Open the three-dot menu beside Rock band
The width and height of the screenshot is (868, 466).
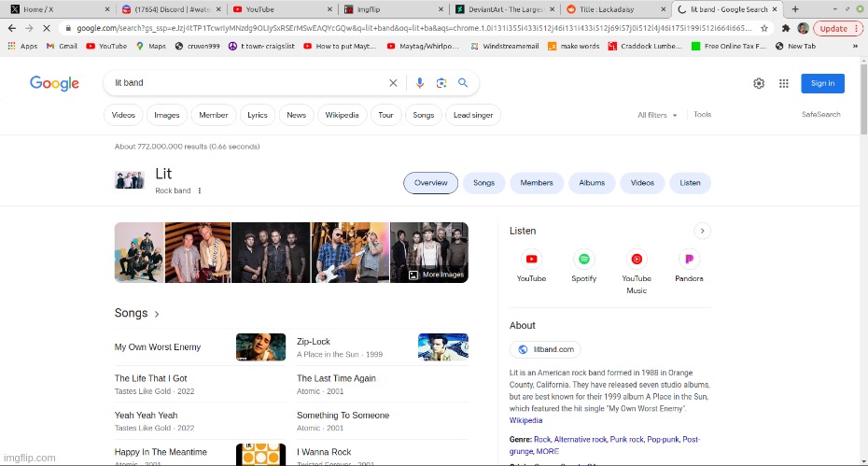pyautogui.click(x=200, y=191)
